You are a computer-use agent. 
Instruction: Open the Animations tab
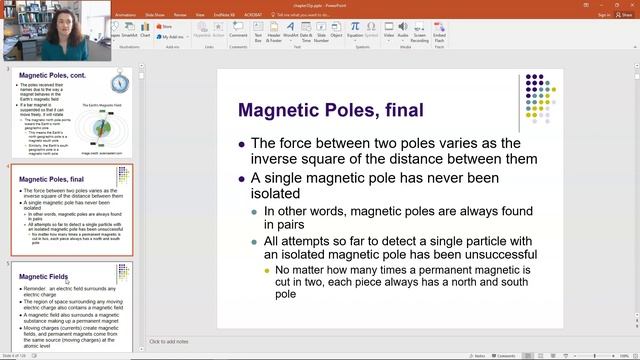click(x=125, y=15)
